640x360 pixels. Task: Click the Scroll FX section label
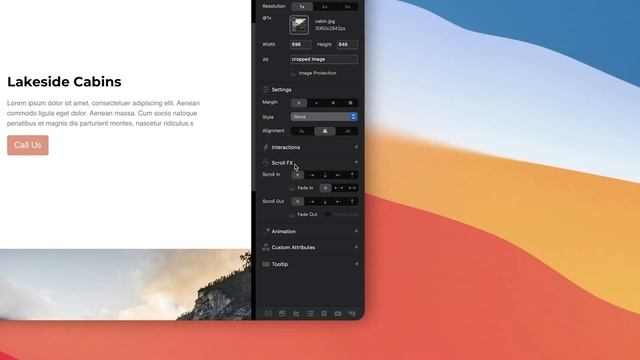[282, 163]
